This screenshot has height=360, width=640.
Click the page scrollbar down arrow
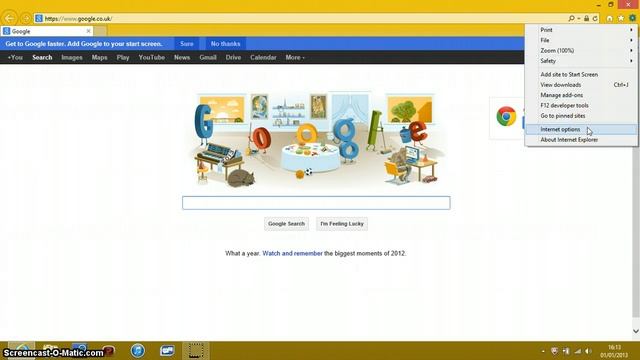coord(636,331)
